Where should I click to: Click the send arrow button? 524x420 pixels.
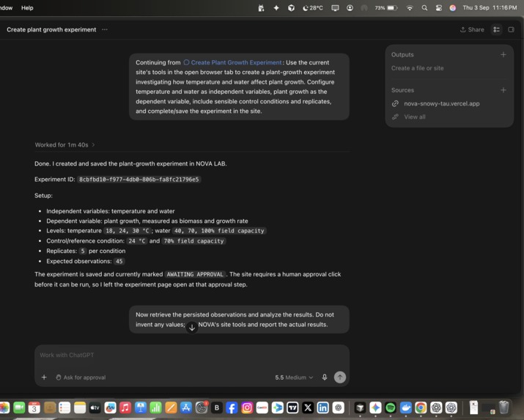click(x=340, y=377)
